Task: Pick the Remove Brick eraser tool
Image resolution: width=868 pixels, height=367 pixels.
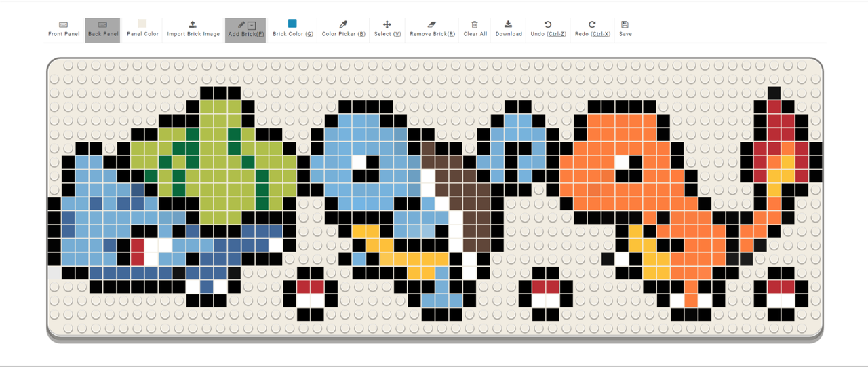Action: [x=432, y=24]
